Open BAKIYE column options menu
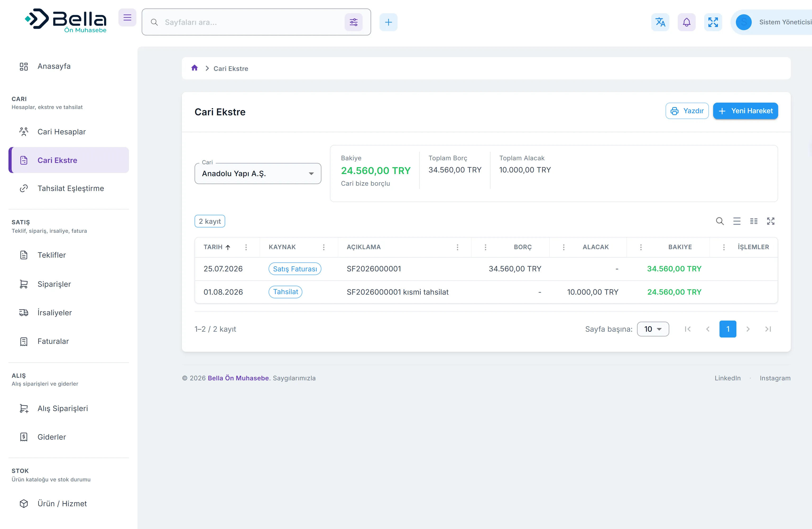The width and height of the screenshot is (812, 529). (641, 247)
